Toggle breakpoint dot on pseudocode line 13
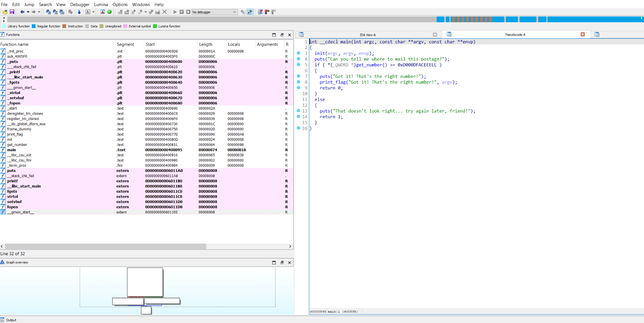The image size is (644, 323). point(299,111)
